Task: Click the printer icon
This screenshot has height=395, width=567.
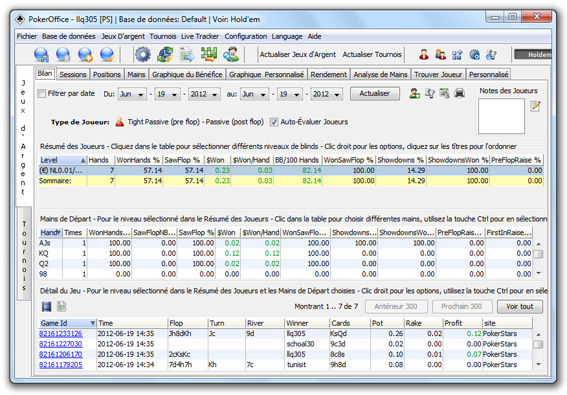Action: point(459,94)
